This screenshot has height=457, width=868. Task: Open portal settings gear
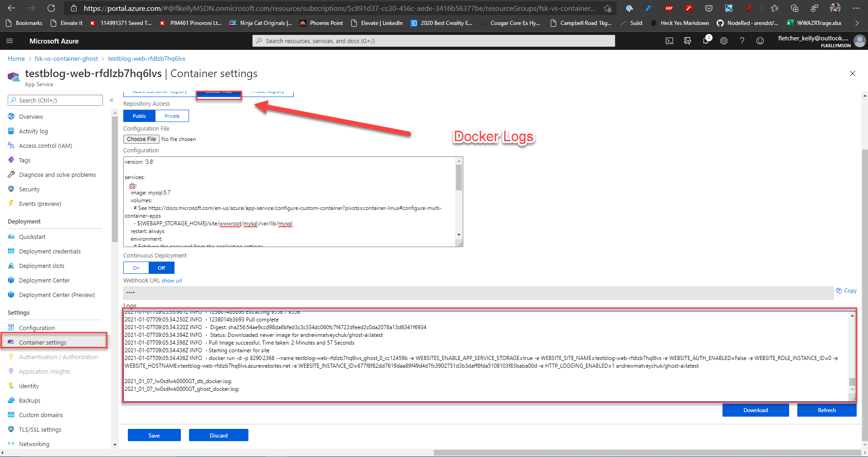point(724,41)
